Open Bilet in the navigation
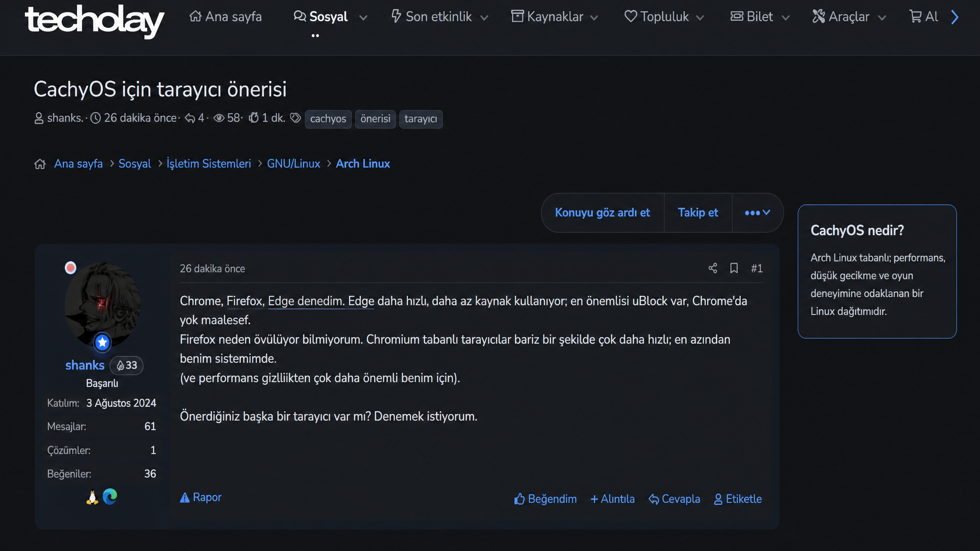Viewport: 980px width, 551px height. 751,17
